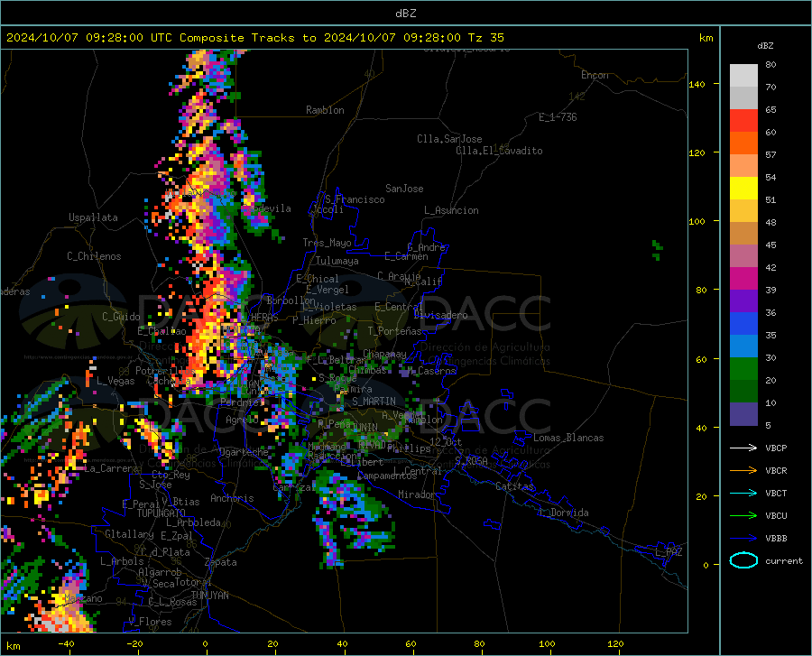Click the TUNUYAN map label
812x656 pixels.
click(209, 596)
